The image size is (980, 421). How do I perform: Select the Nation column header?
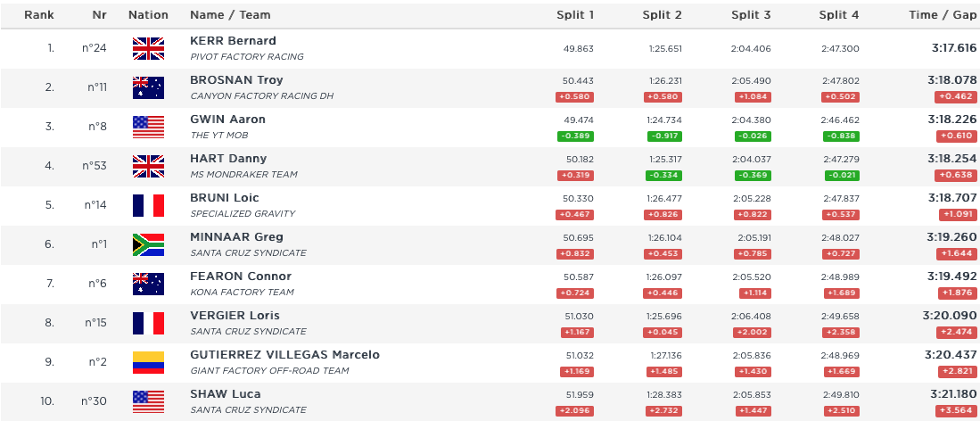[x=148, y=15]
